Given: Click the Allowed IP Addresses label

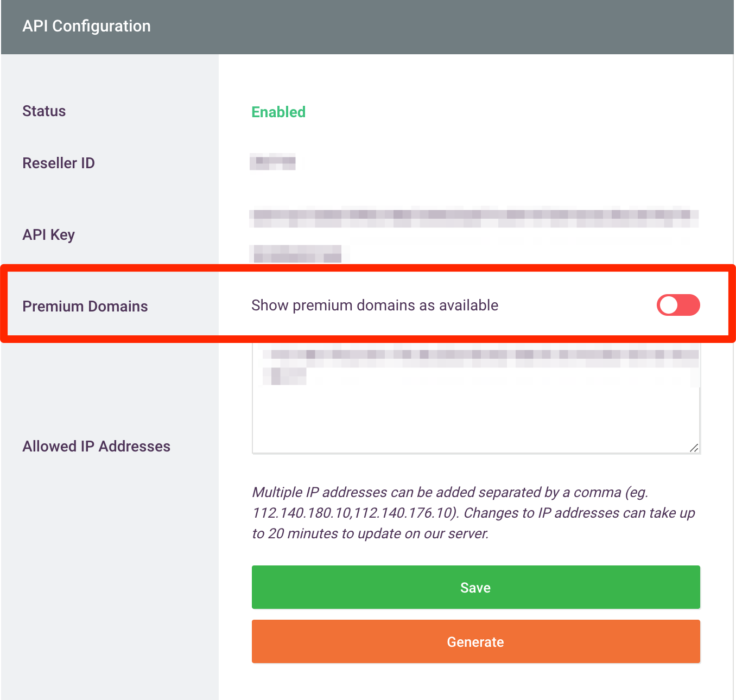Looking at the screenshot, I should point(96,447).
